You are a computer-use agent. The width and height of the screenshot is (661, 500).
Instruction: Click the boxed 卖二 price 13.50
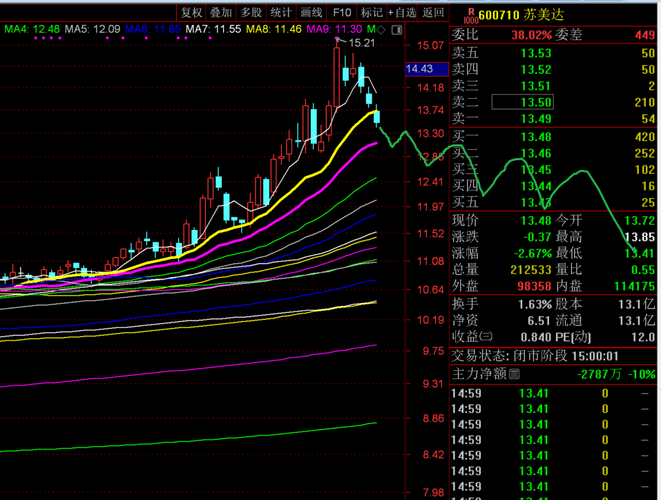click(x=523, y=102)
